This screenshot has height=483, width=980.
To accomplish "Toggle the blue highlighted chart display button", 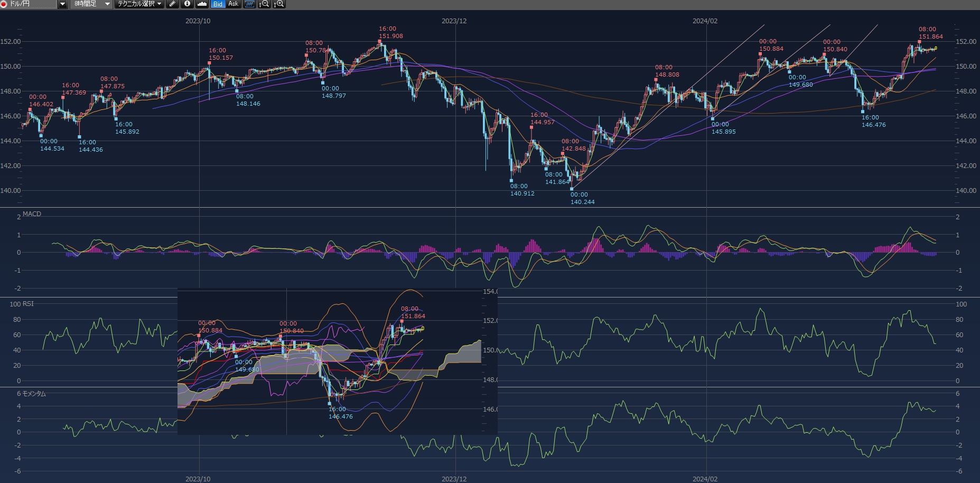I will point(250,4).
